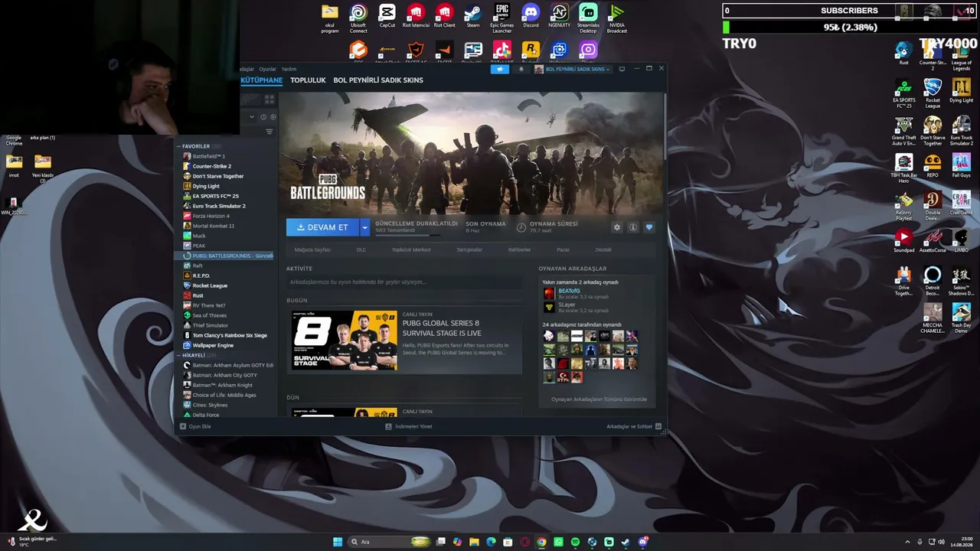Image resolution: width=980 pixels, height=551 pixels.
Task: Open Spotify from taskbar
Action: (x=575, y=542)
